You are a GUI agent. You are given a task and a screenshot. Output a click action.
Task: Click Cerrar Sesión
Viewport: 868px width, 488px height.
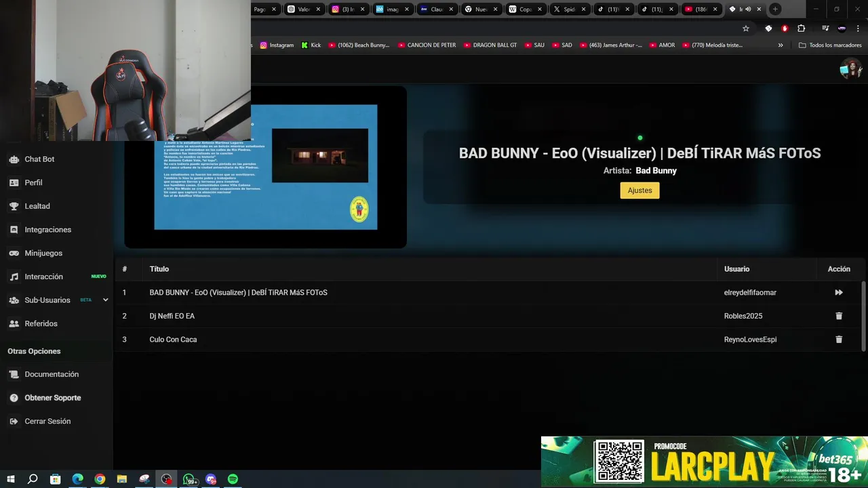(47, 421)
